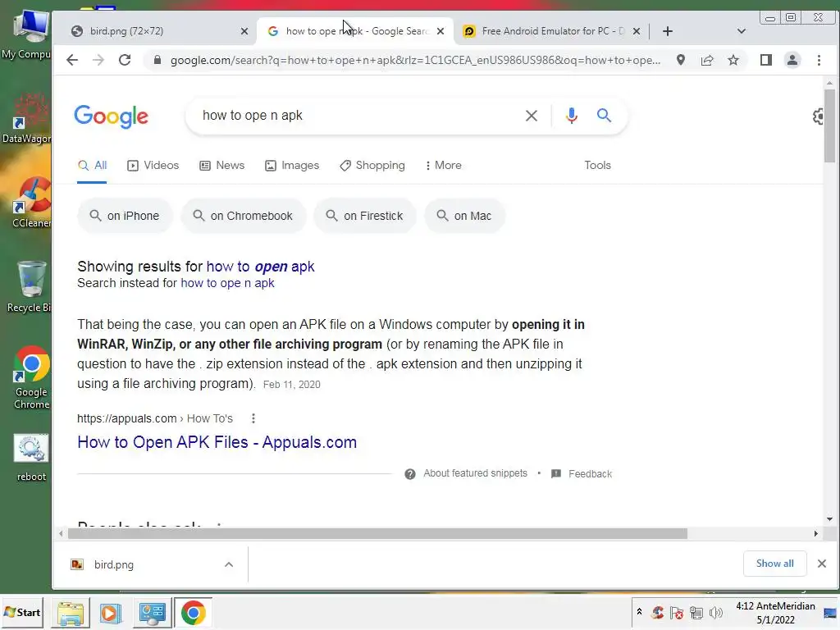Open the Chrome profile avatar
This screenshot has height=630, width=840.
click(792, 60)
